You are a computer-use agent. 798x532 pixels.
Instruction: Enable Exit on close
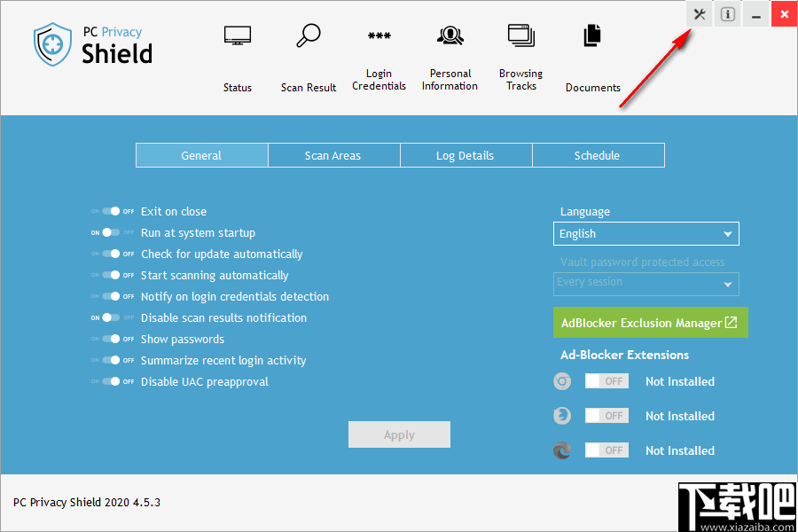(113, 211)
